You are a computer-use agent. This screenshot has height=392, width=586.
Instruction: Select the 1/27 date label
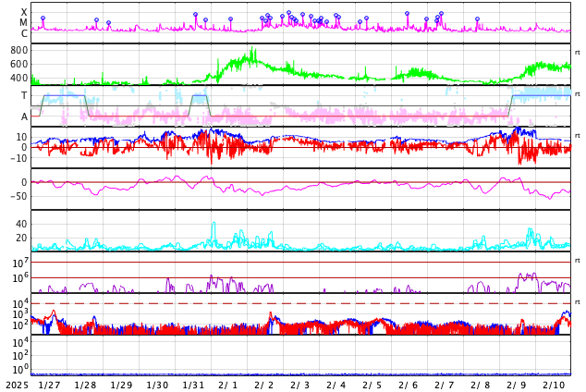[49, 386]
